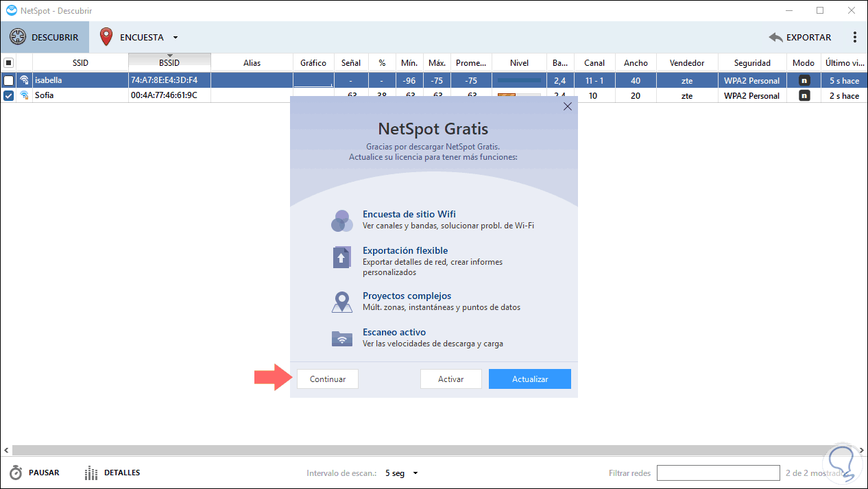The height and width of the screenshot is (489, 868).
Task: Click Sofia's 802.11n mode icon
Action: tap(804, 96)
